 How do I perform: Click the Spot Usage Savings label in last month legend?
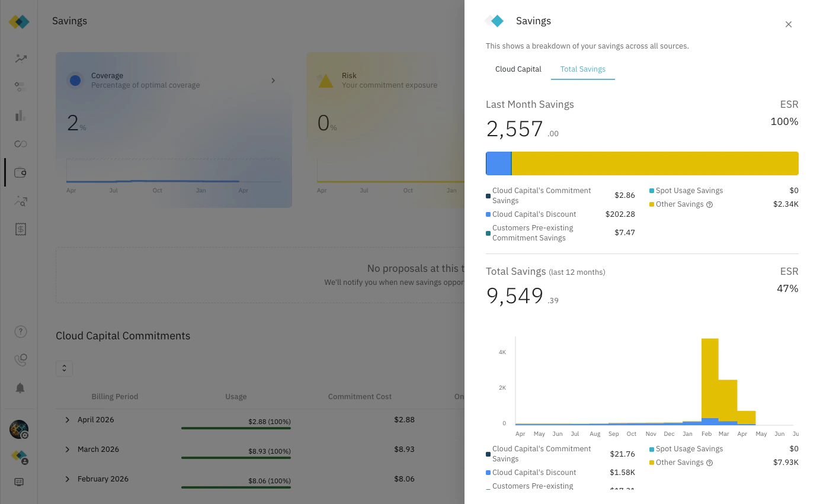tap(689, 191)
